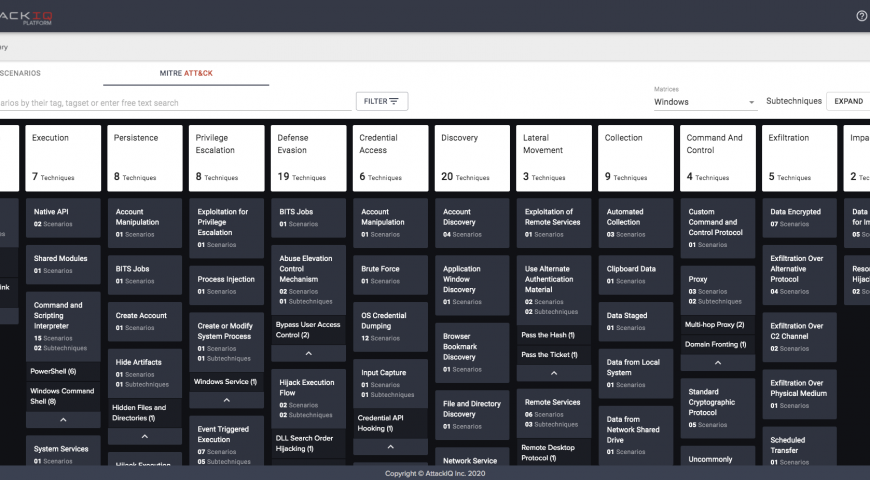Open the Pass the Ticket (1) subtechnique
This screenshot has height=480, width=870.
(554, 355)
